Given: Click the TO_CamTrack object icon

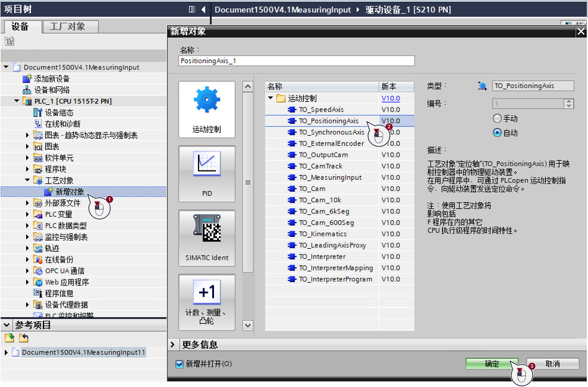Looking at the screenshot, I should (292, 166).
